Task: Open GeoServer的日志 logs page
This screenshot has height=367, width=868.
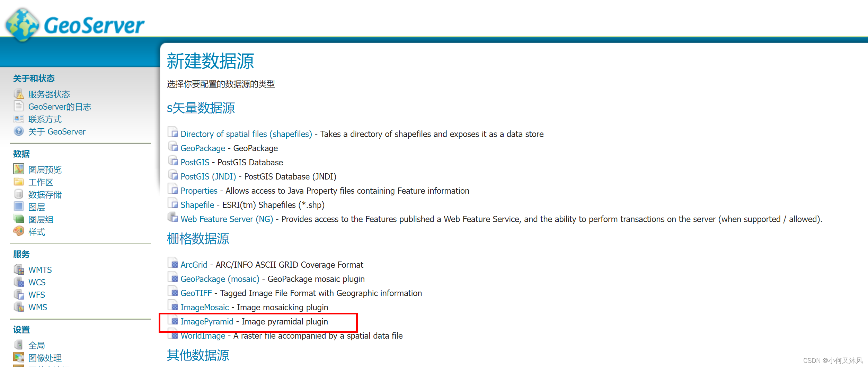Action: pos(60,107)
